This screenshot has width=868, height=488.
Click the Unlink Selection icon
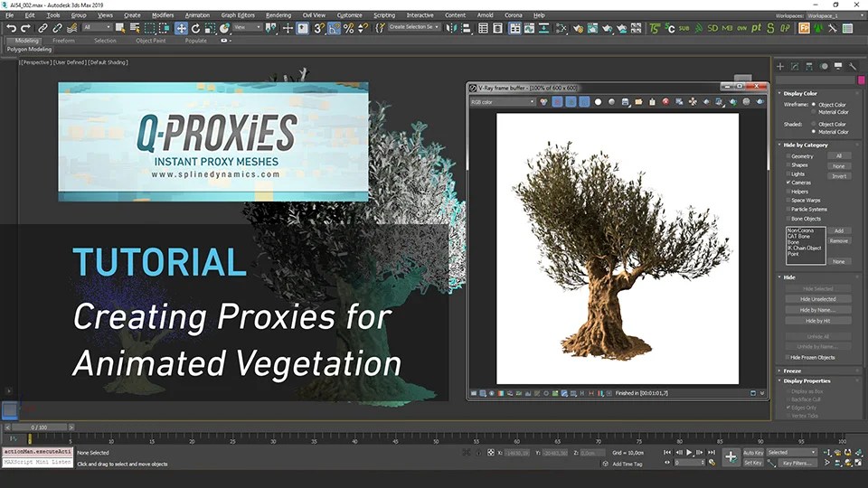[x=57, y=28]
